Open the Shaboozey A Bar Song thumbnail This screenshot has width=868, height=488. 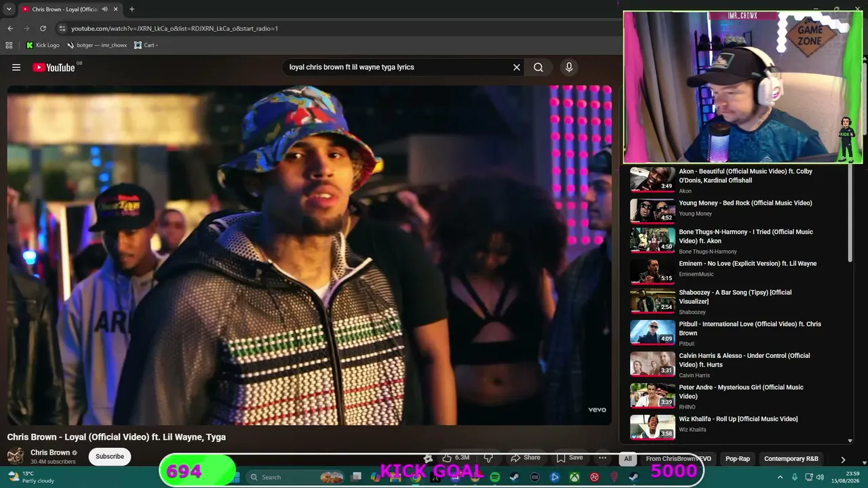652,301
